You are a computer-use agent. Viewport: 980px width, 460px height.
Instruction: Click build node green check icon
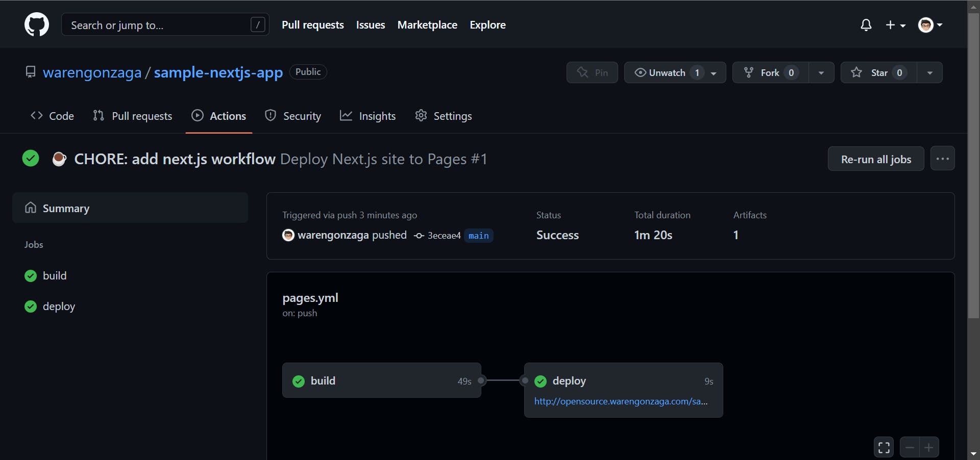coord(299,381)
